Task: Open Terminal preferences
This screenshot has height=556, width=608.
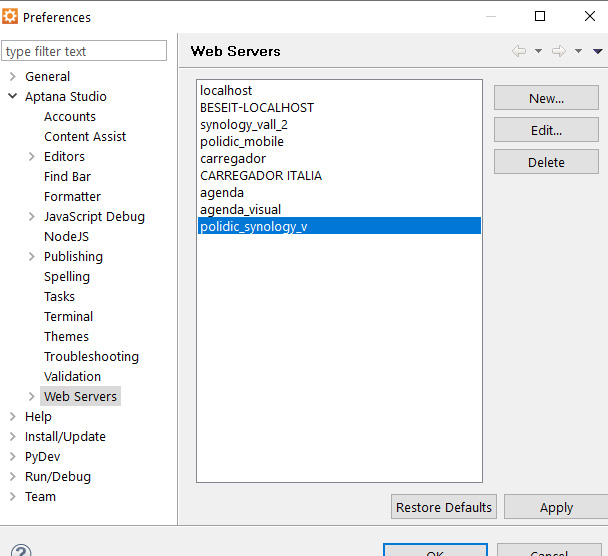Action: click(x=68, y=316)
